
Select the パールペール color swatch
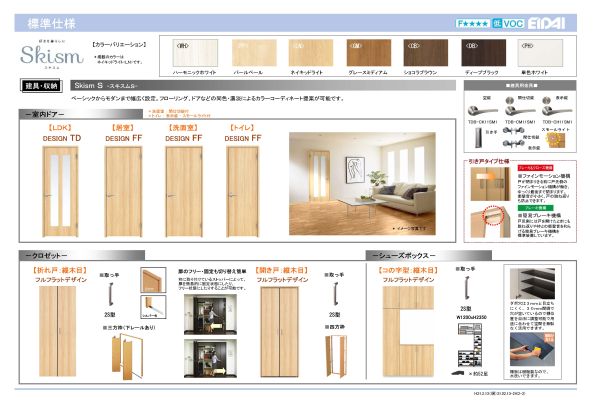(x=254, y=53)
